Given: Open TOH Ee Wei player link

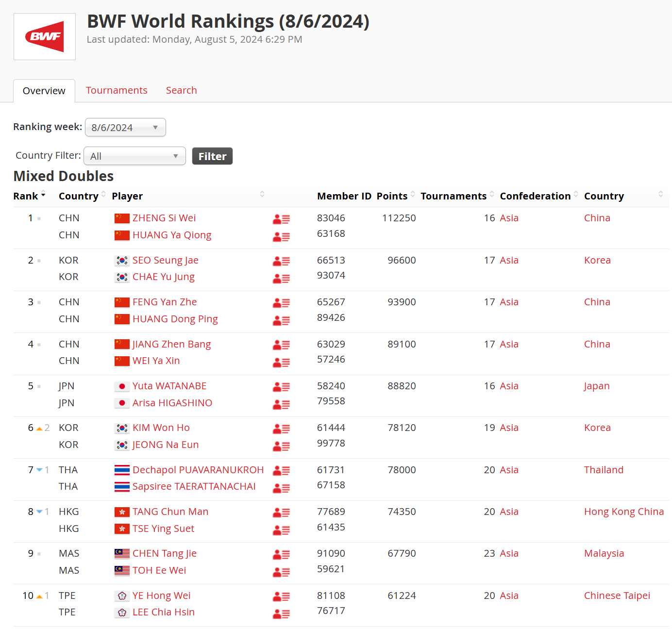Looking at the screenshot, I should pyautogui.click(x=159, y=570).
